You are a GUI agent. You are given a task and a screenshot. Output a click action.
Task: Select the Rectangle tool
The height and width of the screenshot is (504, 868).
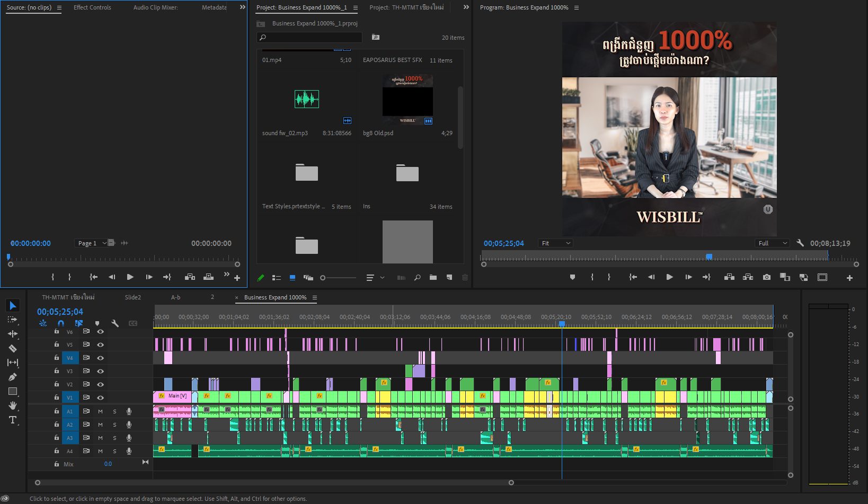pyautogui.click(x=13, y=391)
